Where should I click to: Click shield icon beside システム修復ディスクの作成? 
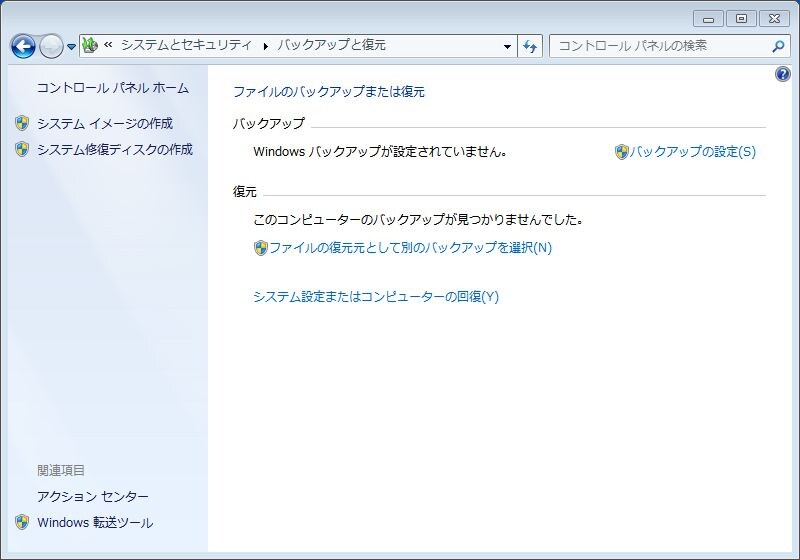(x=21, y=149)
